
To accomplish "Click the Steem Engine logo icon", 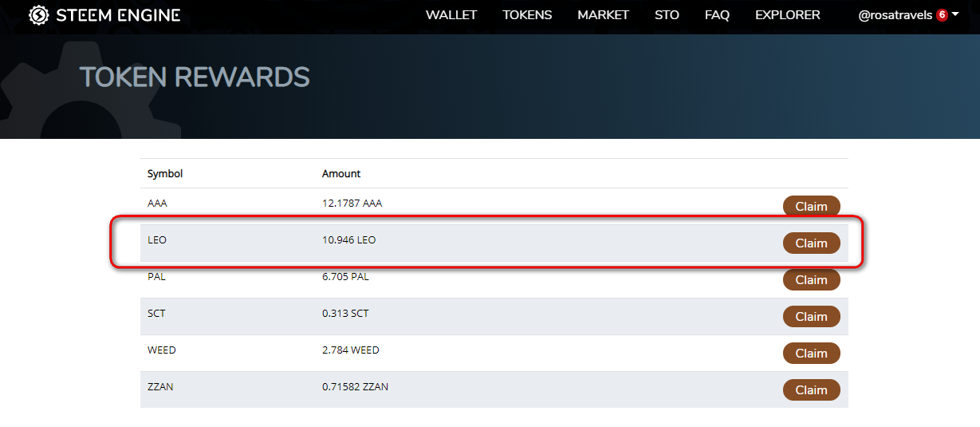I will pyautogui.click(x=38, y=15).
